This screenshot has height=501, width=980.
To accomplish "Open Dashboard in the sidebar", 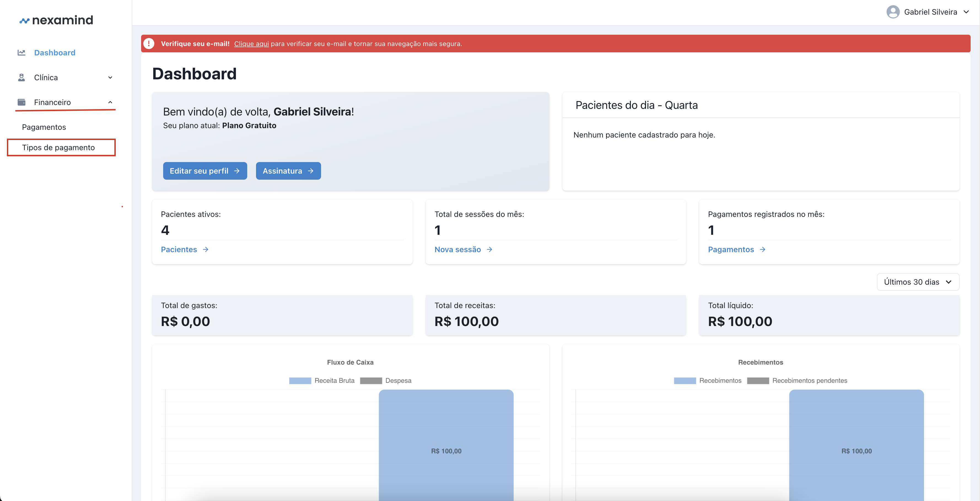I will pyautogui.click(x=55, y=52).
